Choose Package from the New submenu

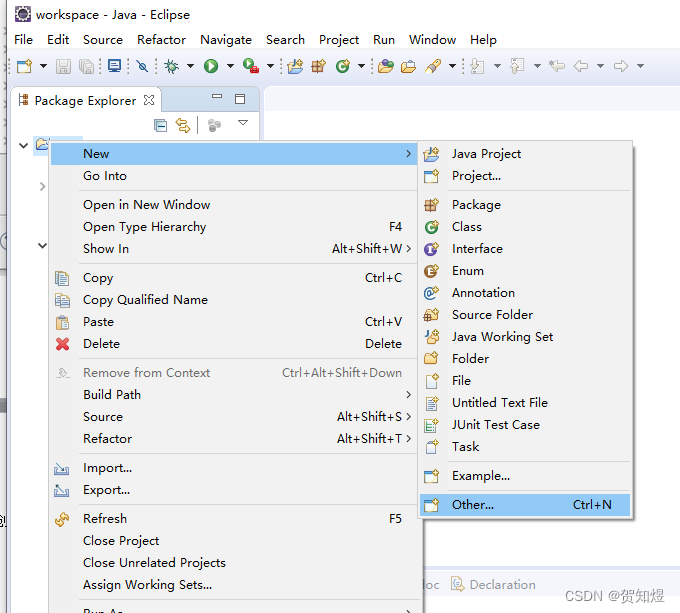tap(525, 205)
